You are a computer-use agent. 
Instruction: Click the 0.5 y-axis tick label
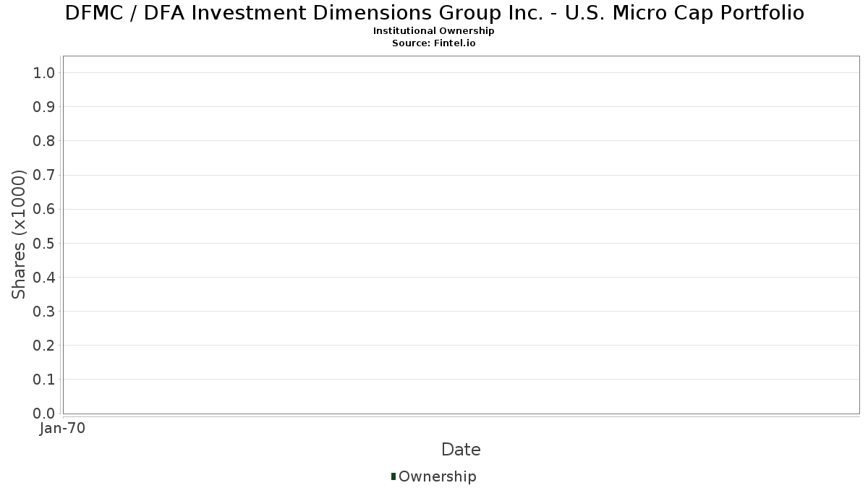coord(44,243)
